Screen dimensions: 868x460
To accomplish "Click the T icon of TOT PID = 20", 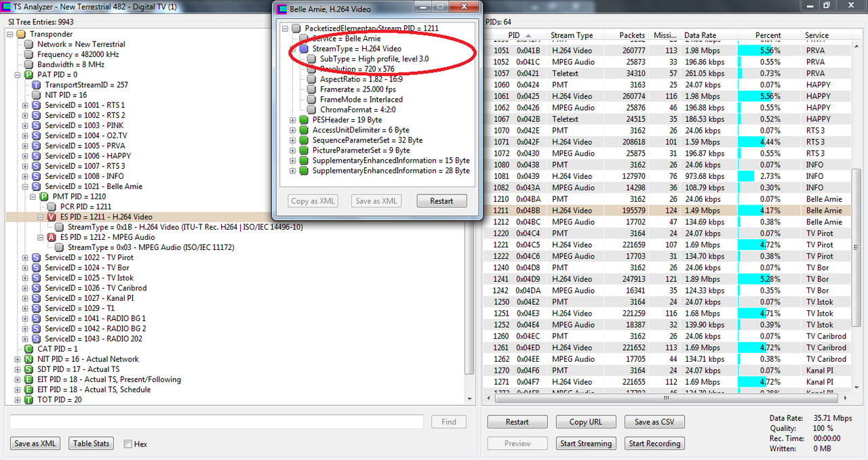I will [28, 400].
